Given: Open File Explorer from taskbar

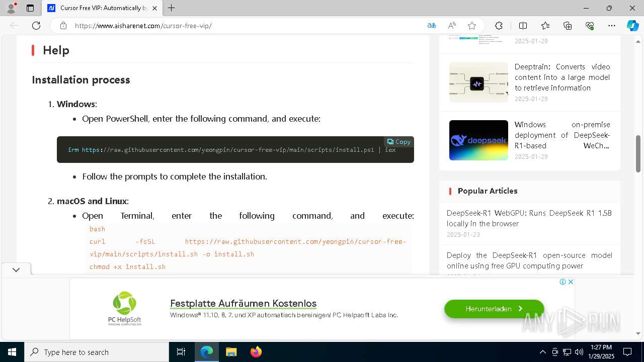Looking at the screenshot, I should [x=231, y=352].
